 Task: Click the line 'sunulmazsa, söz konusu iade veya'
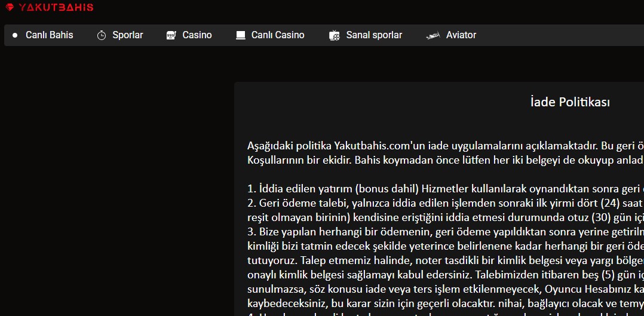click(446, 290)
